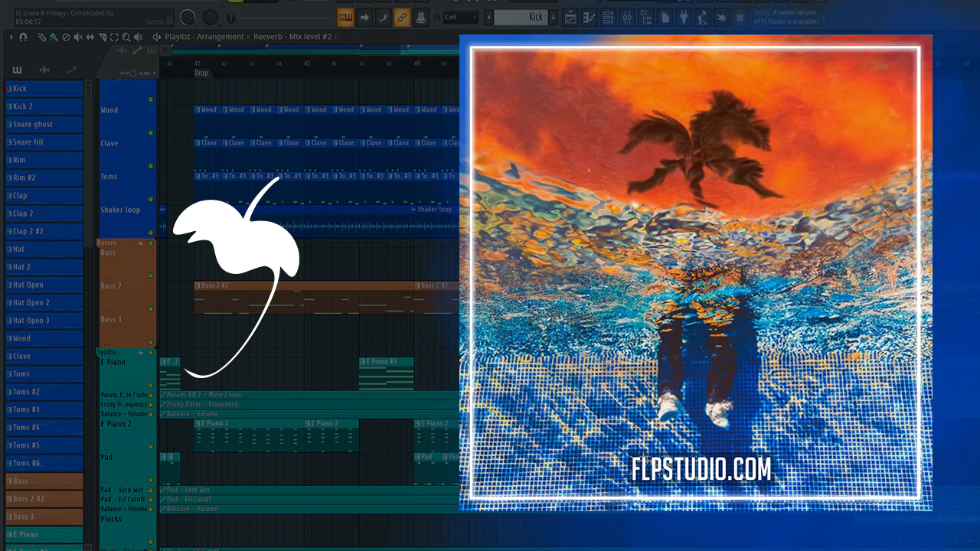
Task: Select the Paint brush tool in playlist
Action: [54, 37]
